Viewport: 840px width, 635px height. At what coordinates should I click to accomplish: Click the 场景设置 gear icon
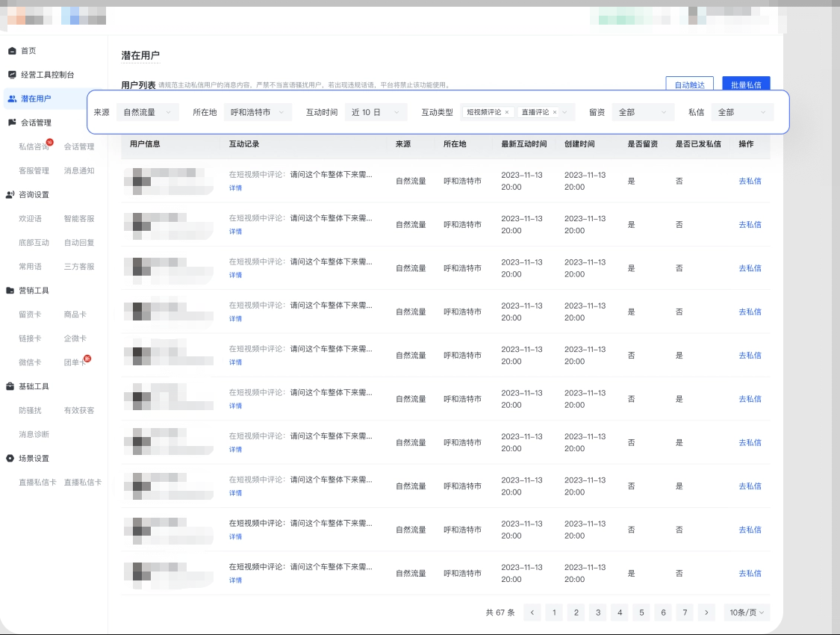pyautogui.click(x=10, y=459)
